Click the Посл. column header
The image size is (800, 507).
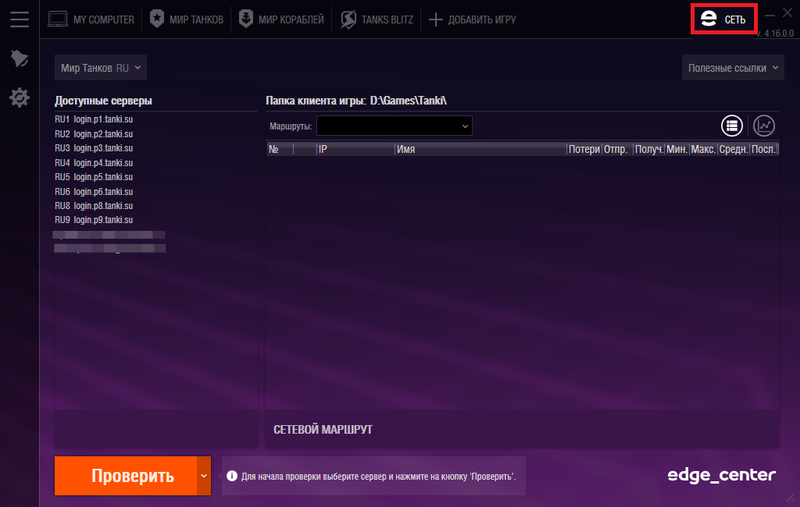click(x=764, y=149)
